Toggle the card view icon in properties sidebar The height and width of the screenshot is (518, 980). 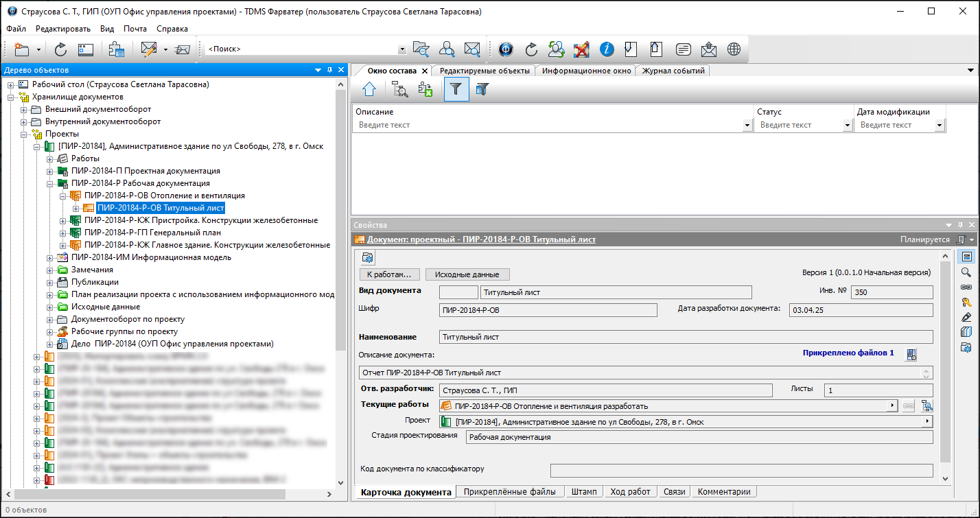[966, 257]
